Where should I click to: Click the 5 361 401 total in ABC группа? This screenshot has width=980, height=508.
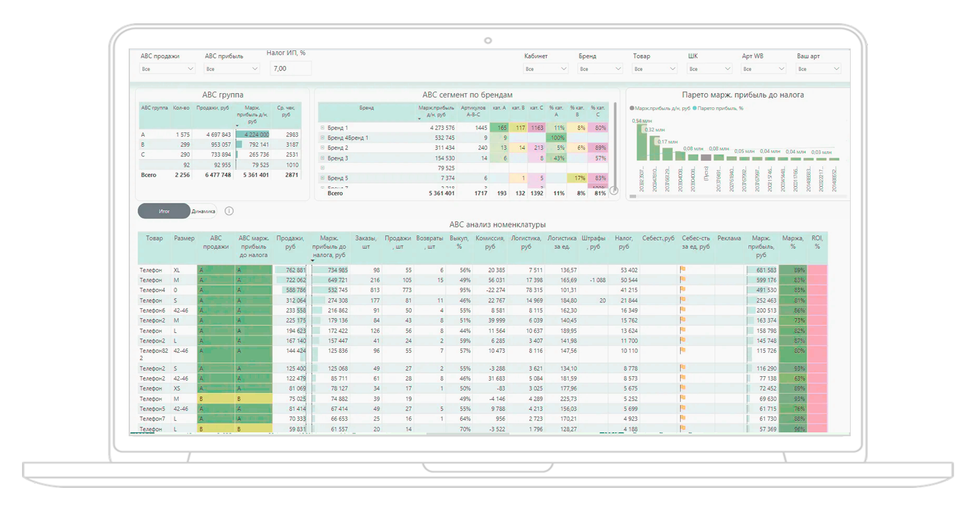[x=255, y=175]
